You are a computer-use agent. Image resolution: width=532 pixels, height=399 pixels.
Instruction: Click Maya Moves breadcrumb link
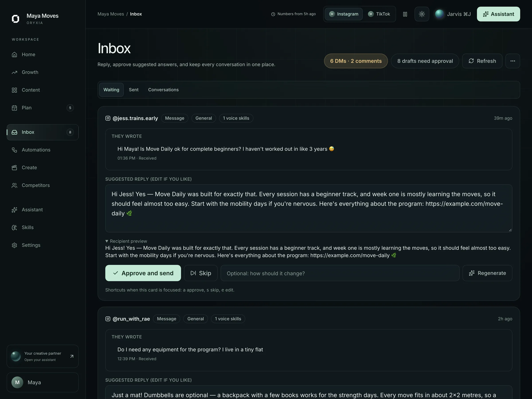tap(111, 14)
